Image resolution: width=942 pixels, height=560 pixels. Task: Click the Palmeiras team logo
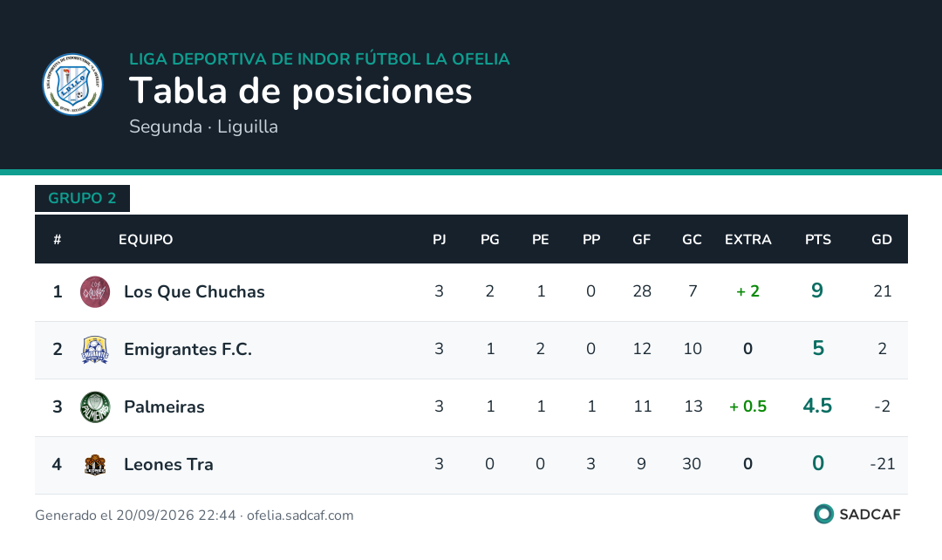(95, 407)
